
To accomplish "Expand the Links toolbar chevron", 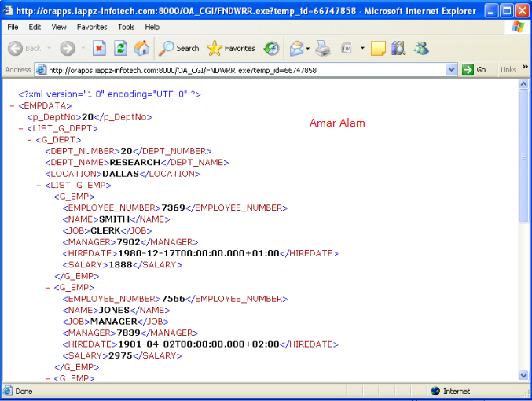I will (x=525, y=67).
